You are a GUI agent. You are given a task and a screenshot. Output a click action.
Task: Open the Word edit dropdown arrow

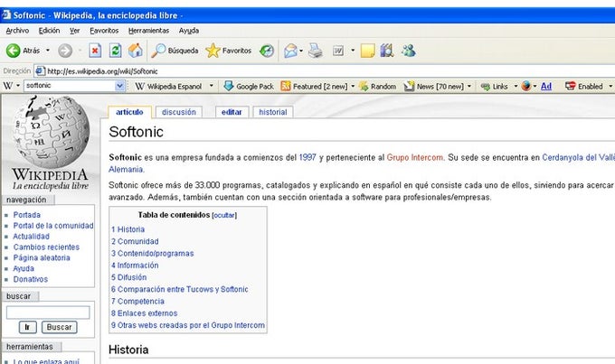pyautogui.click(x=353, y=51)
